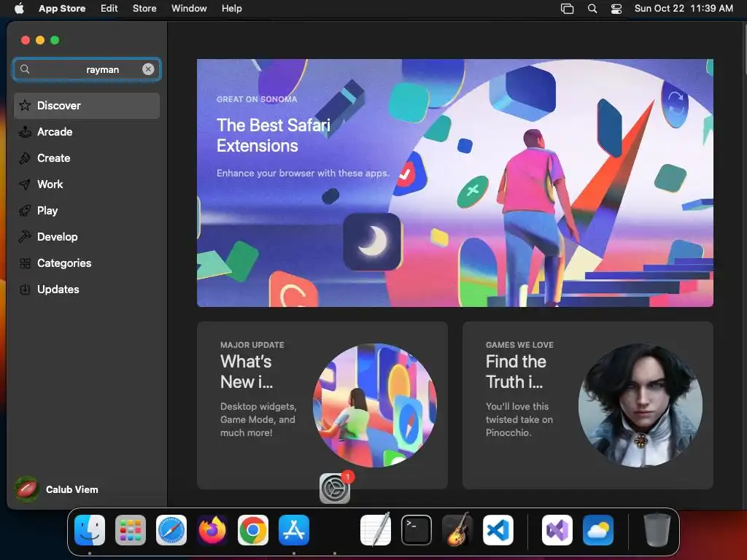Image resolution: width=747 pixels, height=560 pixels.
Task: Click the round Pinocchio character portrait
Action: [640, 405]
